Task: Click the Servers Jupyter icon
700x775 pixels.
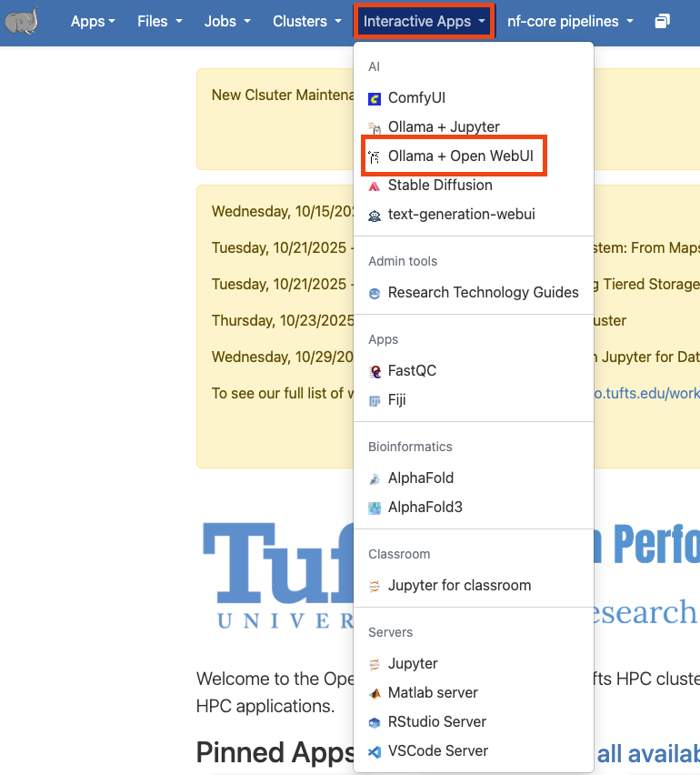Action: [375, 664]
